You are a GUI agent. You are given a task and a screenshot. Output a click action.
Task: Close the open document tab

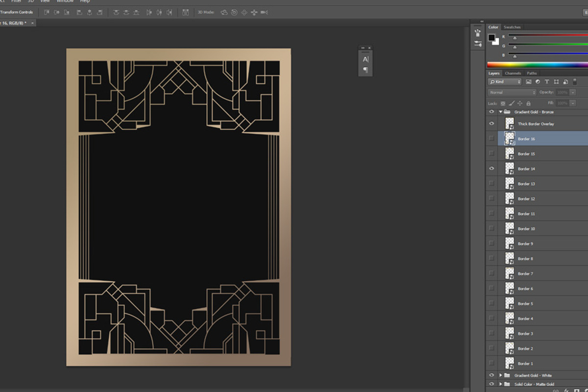click(x=33, y=23)
